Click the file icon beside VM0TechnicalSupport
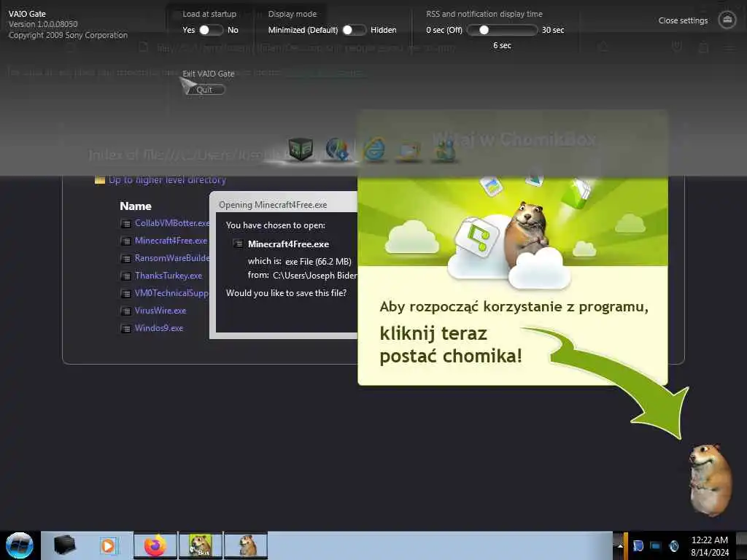 tap(125, 294)
